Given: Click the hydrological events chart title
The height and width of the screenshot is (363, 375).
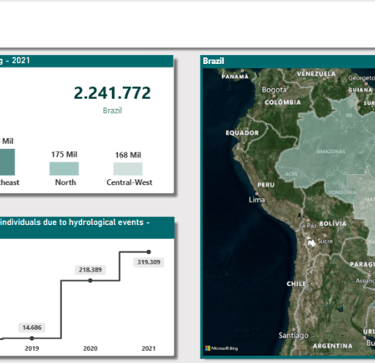Looking at the screenshot, I should coord(75,222).
